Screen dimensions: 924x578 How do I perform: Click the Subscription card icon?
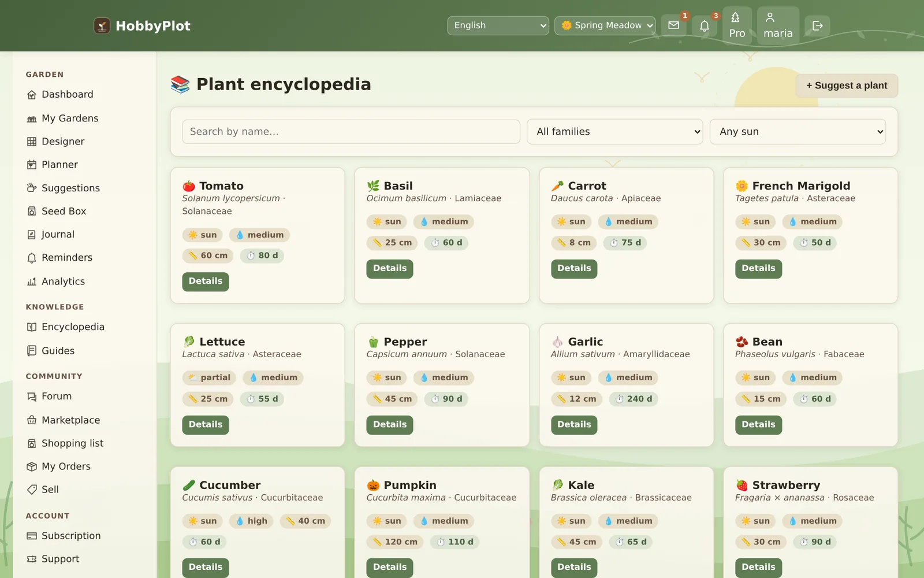[x=32, y=536]
